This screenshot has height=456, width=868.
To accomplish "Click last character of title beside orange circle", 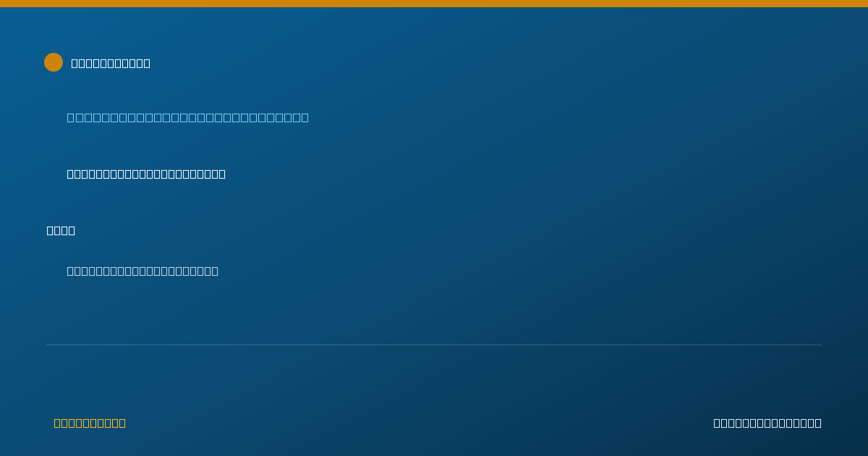I will pos(147,63).
